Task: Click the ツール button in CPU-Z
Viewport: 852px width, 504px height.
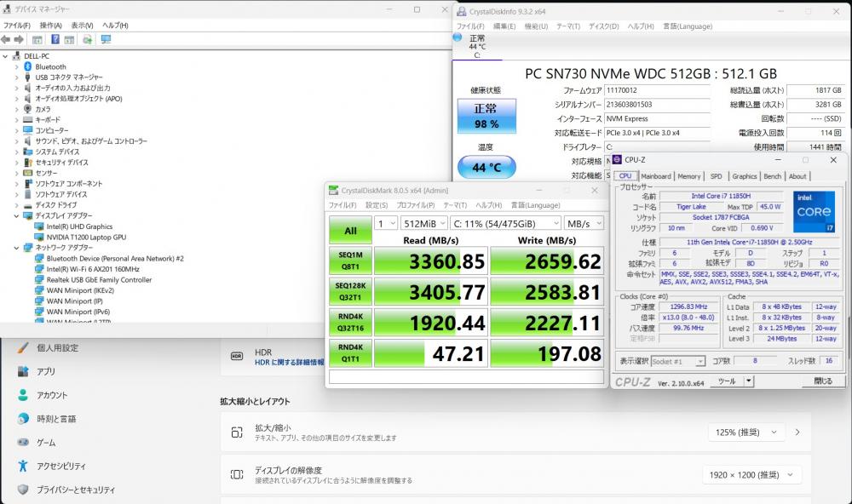Action: pyautogui.click(x=727, y=381)
